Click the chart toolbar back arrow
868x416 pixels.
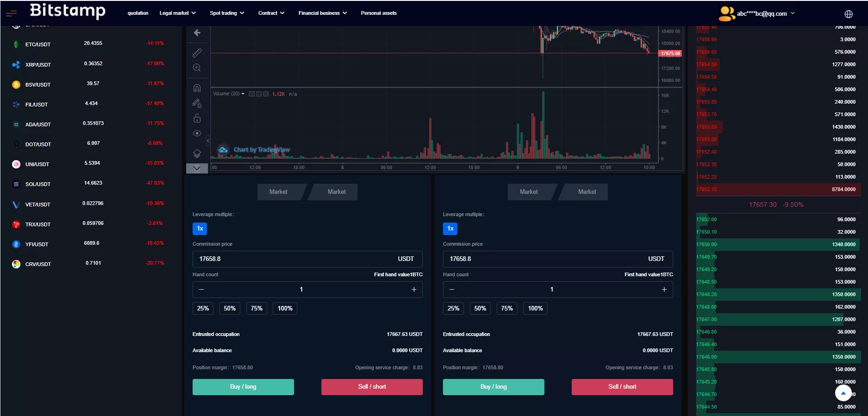pyautogui.click(x=197, y=33)
